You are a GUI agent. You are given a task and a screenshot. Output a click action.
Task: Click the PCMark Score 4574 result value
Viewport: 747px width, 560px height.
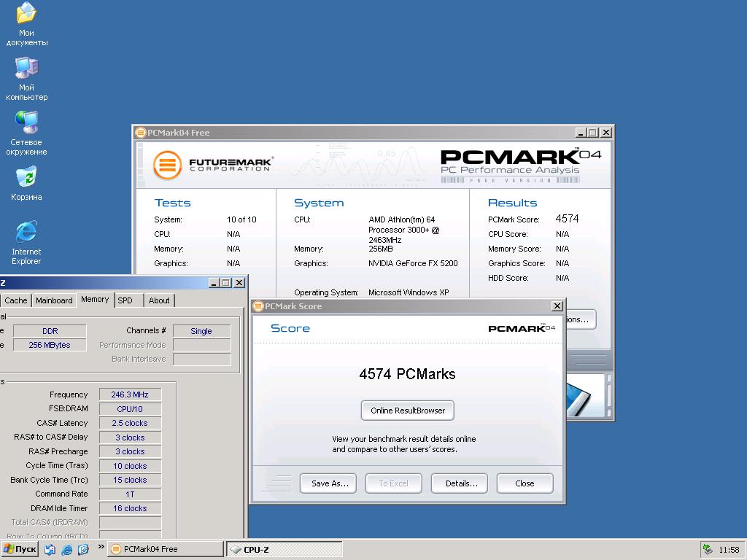[567, 219]
